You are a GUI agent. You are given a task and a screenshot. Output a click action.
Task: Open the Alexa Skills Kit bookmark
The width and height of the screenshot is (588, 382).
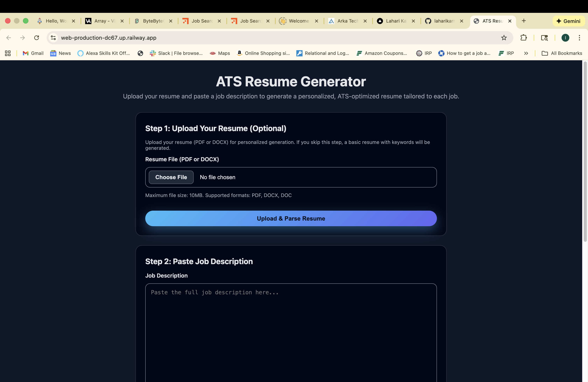(104, 53)
